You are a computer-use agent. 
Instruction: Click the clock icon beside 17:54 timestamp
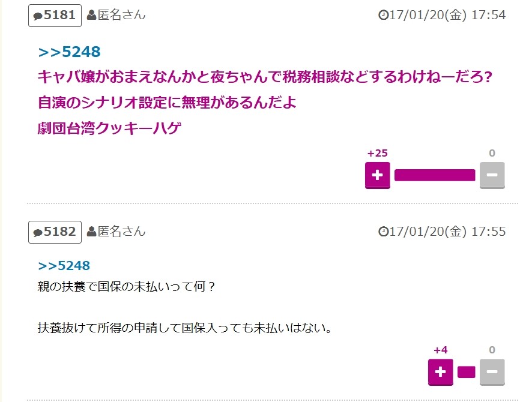[x=383, y=15]
